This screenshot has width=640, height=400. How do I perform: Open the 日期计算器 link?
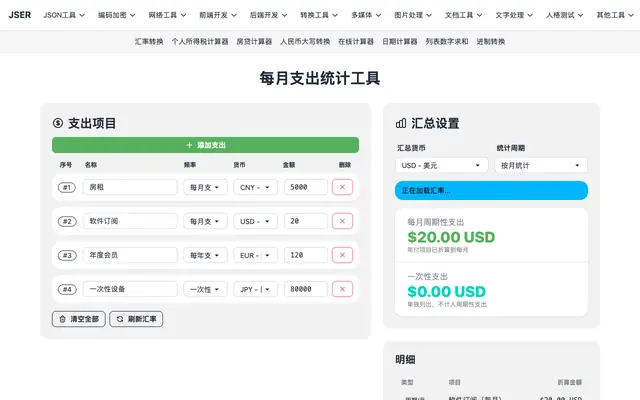click(x=400, y=41)
